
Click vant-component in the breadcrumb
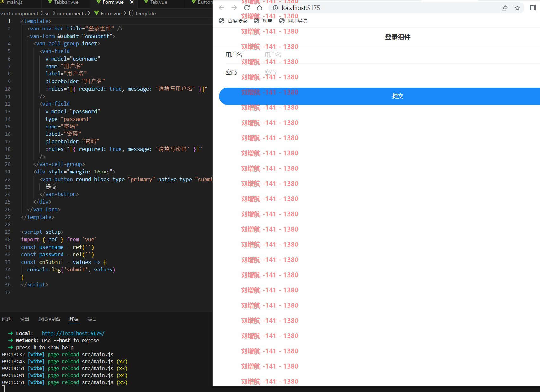pos(19,13)
